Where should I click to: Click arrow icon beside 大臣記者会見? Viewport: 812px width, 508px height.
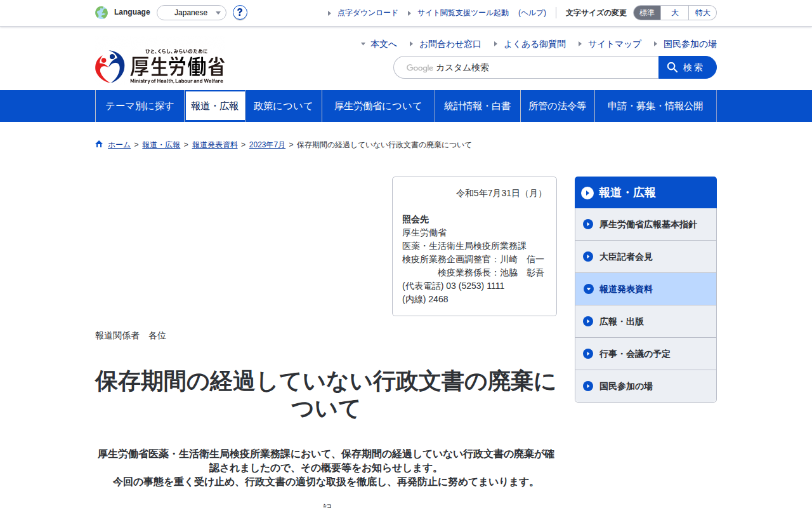pos(588,257)
